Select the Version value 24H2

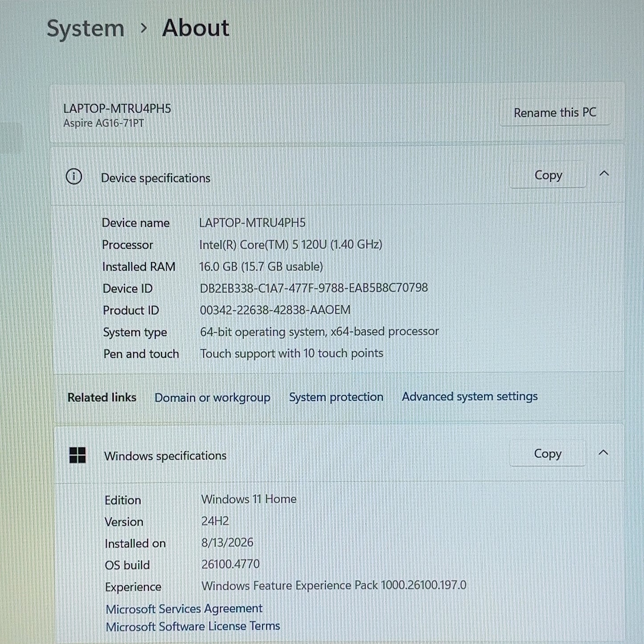tap(215, 521)
